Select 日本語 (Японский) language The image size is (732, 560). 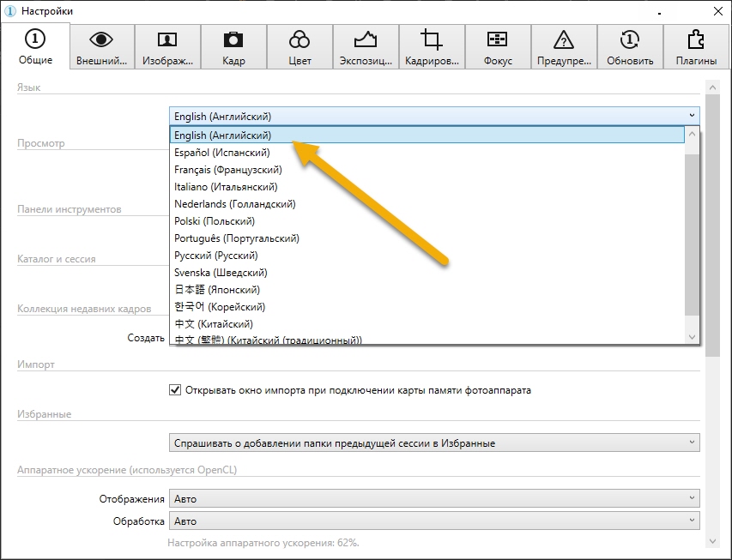pyautogui.click(x=426, y=289)
